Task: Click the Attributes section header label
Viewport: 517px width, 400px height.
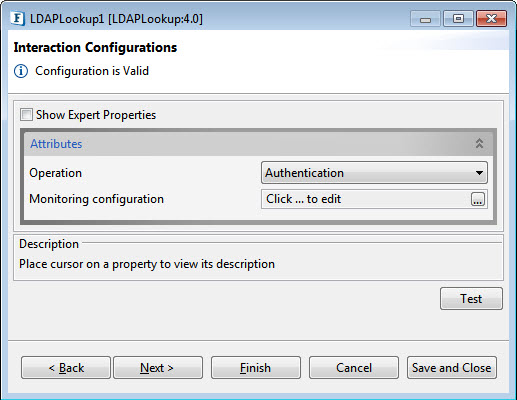Action: tap(56, 144)
